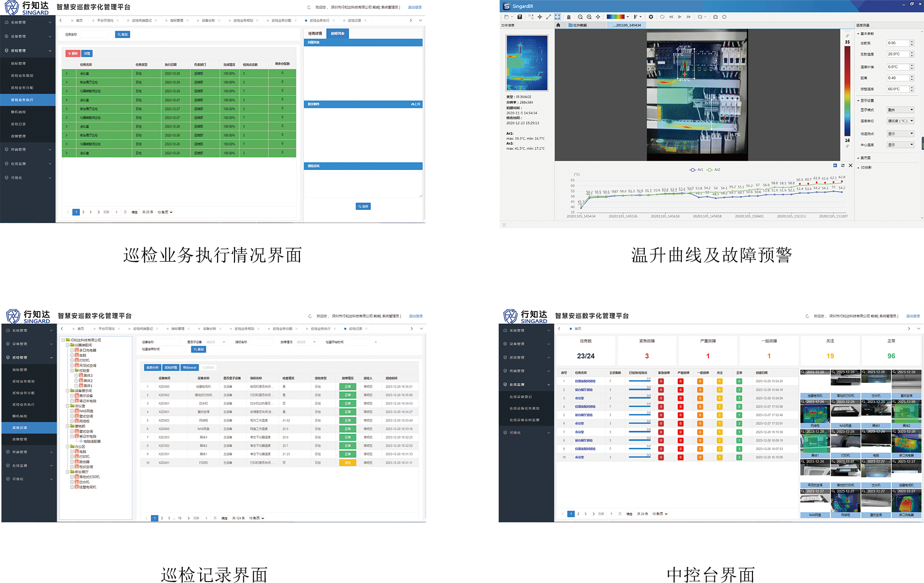Open the 低温测点 dropdown in SingardIR
Image resolution: width=924 pixels, height=583 pixels.
(900, 134)
